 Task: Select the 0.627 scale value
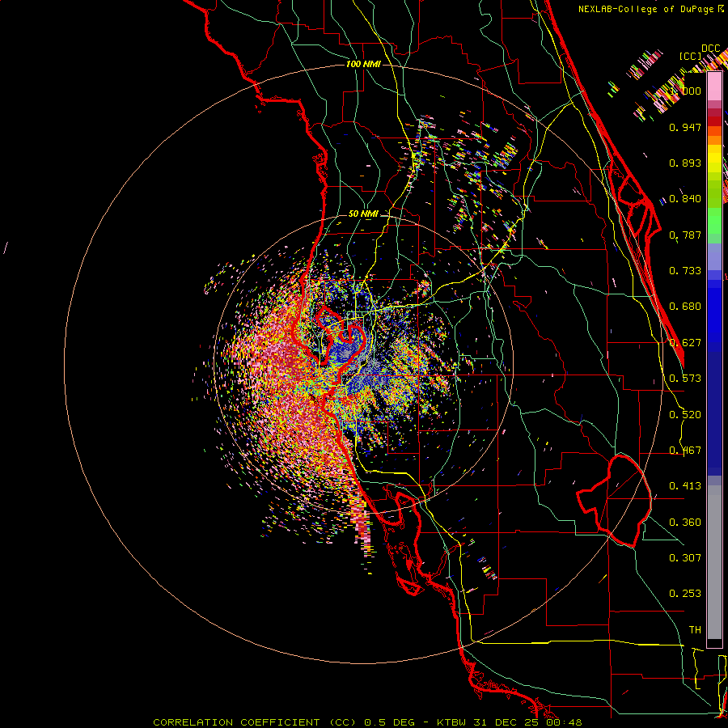tap(685, 343)
